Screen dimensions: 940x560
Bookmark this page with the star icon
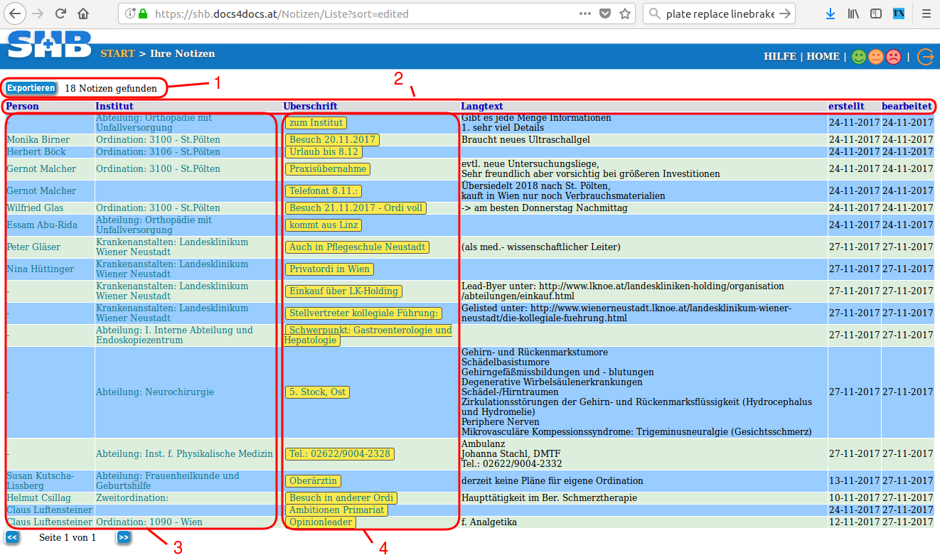pos(625,14)
